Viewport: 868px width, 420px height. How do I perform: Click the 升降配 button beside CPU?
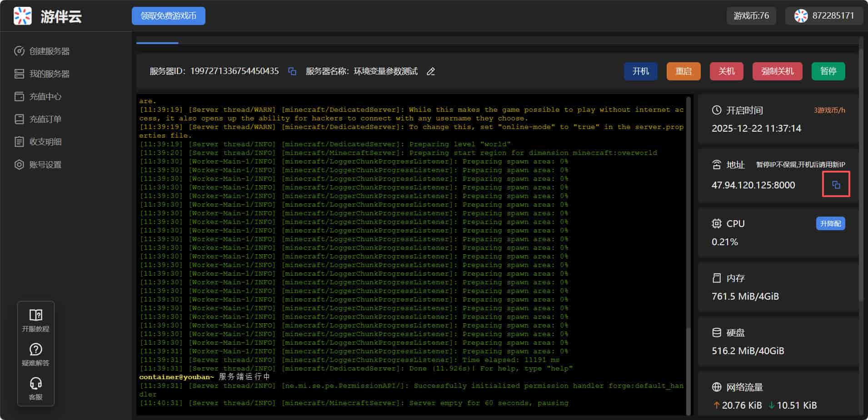[830, 223]
